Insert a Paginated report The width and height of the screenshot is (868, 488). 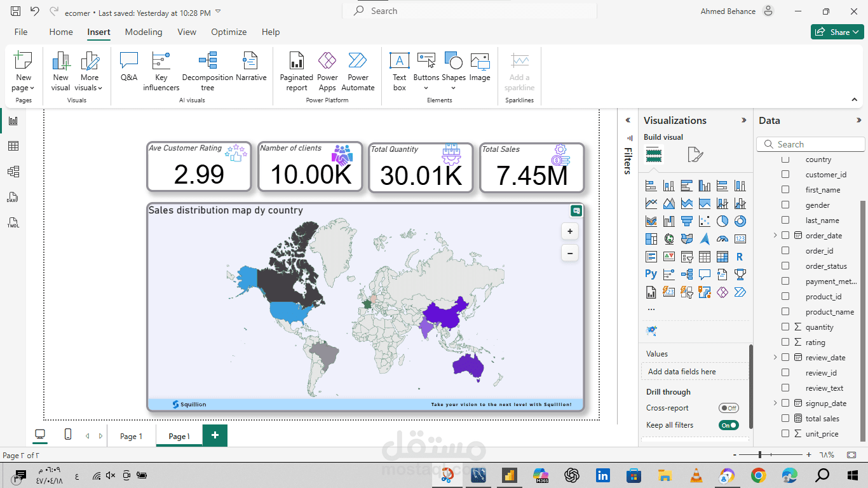click(x=297, y=72)
